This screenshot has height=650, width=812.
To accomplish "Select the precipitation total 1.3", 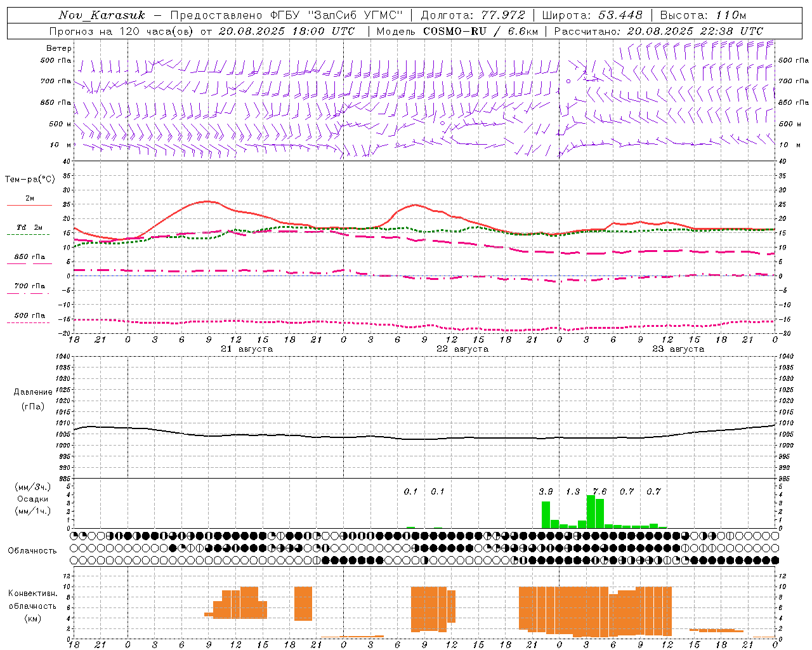I will tap(573, 491).
